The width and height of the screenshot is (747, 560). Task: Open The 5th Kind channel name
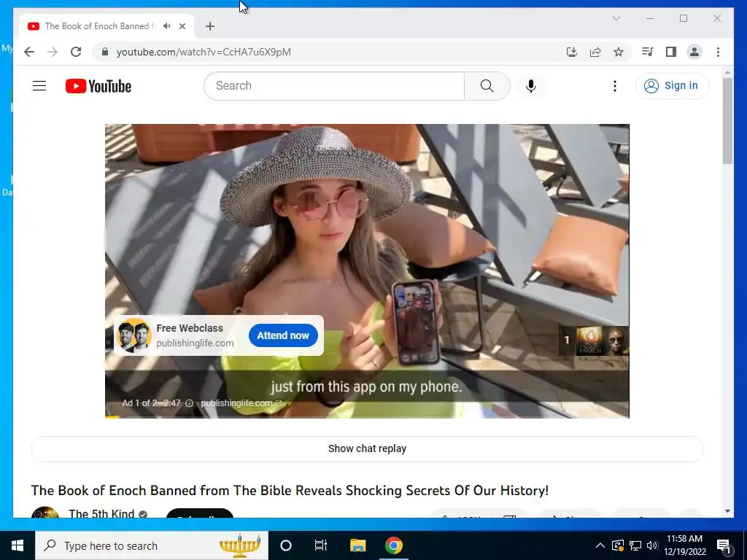pos(101,514)
